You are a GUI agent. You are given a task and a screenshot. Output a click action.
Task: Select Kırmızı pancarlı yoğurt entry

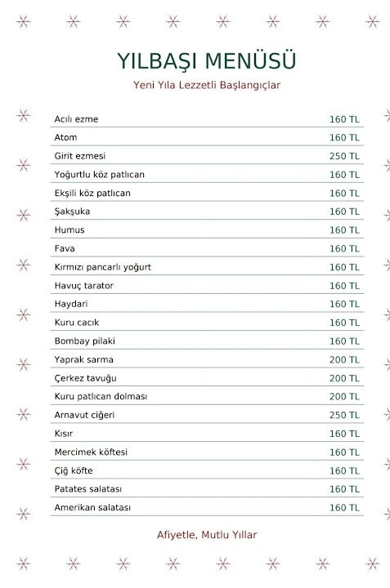(x=103, y=267)
